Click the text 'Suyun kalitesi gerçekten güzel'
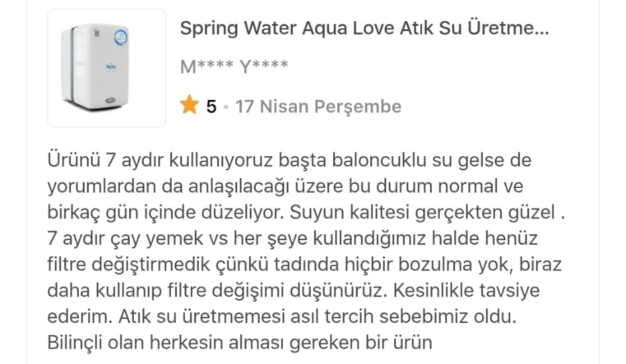Screen dimensions: 626x364 (423, 212)
